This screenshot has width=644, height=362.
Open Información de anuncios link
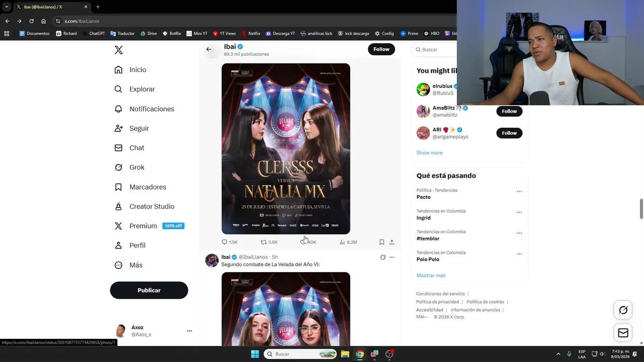(475, 310)
